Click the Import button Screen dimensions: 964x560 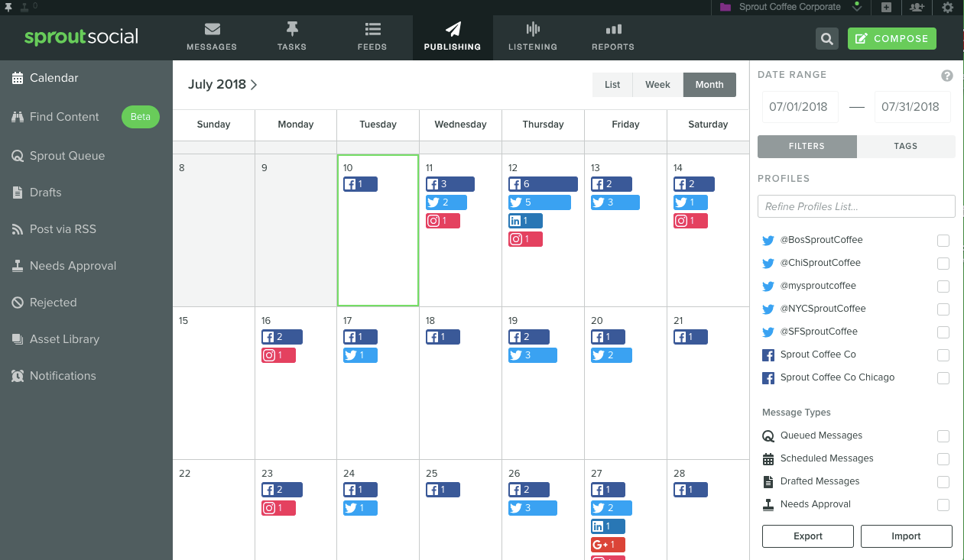pos(907,536)
